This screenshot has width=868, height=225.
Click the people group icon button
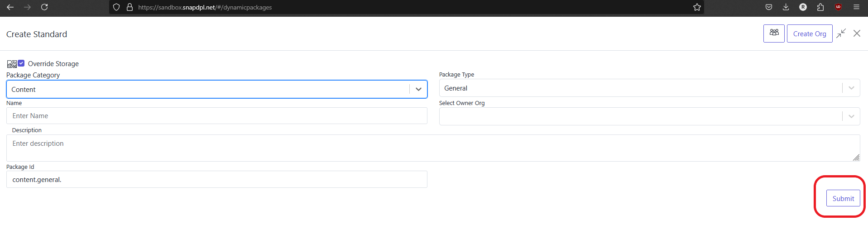click(774, 34)
